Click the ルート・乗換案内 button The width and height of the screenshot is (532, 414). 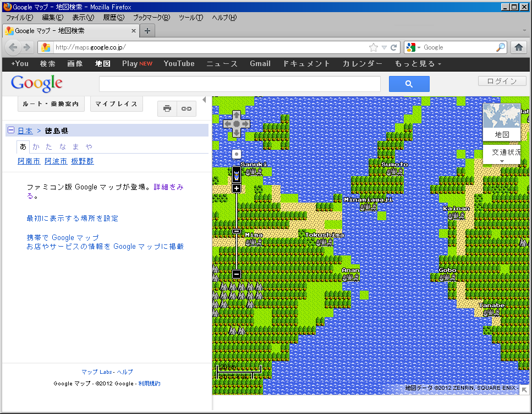(51, 104)
